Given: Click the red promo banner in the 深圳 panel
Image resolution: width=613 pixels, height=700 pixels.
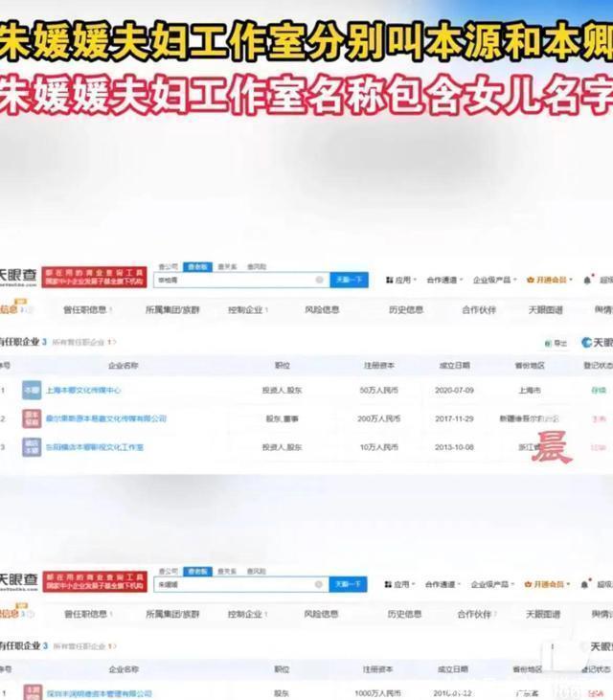Looking at the screenshot, I should pyautogui.click(x=95, y=581).
